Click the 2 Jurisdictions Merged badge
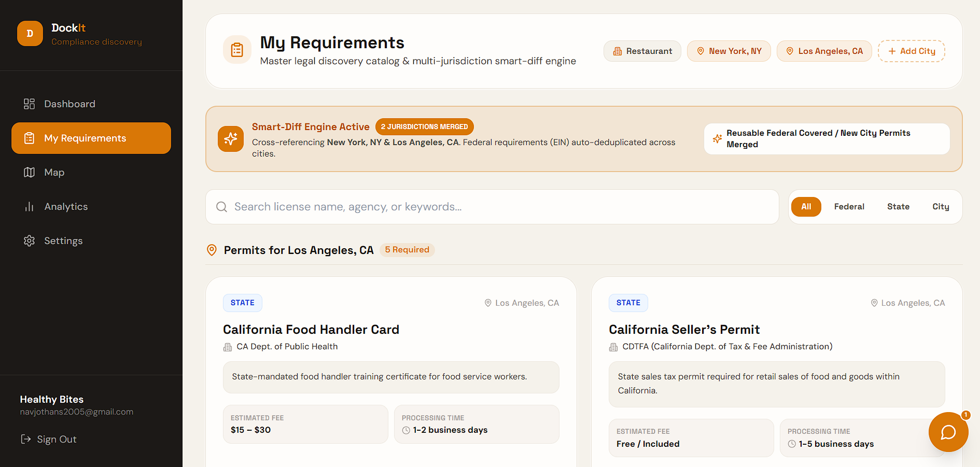The image size is (980, 467). click(424, 126)
